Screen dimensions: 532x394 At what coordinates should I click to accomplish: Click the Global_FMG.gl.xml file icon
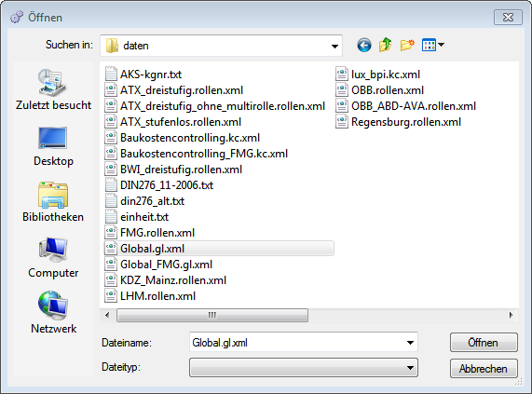point(111,264)
